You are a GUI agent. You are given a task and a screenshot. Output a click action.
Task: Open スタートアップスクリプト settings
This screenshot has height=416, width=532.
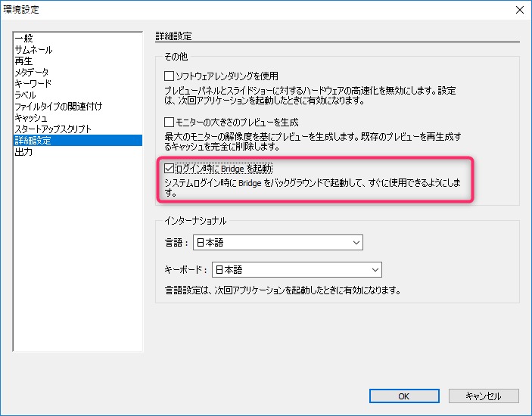pos(52,129)
